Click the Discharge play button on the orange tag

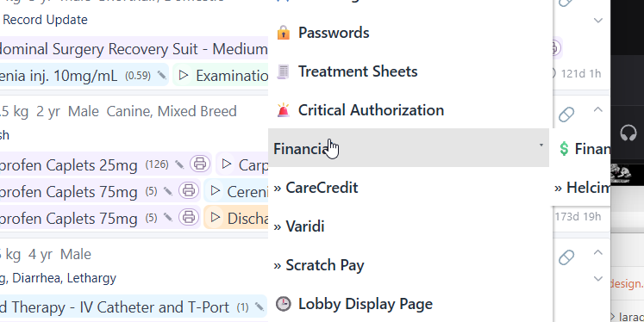(x=216, y=218)
